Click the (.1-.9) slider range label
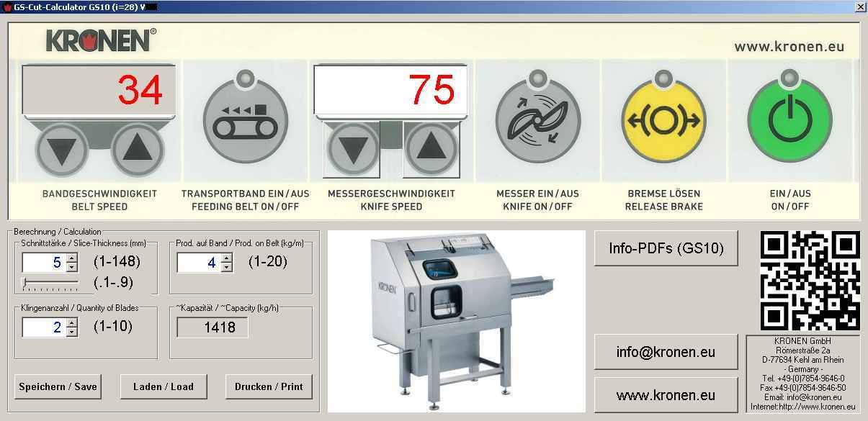The height and width of the screenshot is (421, 868). point(113,283)
